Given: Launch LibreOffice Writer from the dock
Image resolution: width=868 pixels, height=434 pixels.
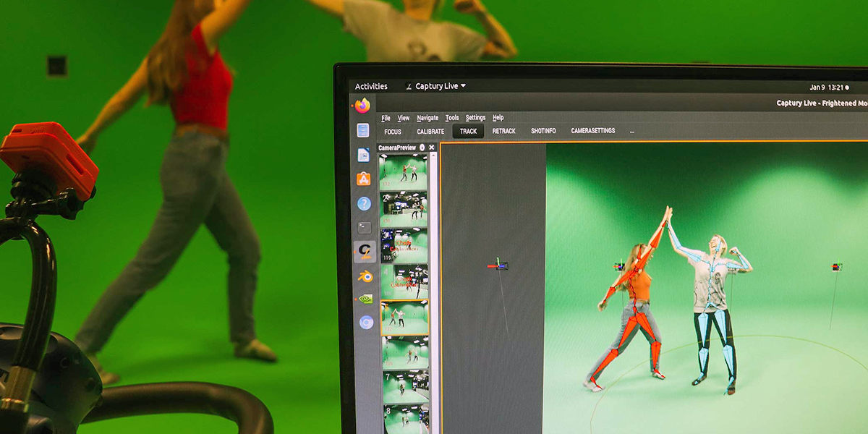Looking at the screenshot, I should click(x=363, y=155).
